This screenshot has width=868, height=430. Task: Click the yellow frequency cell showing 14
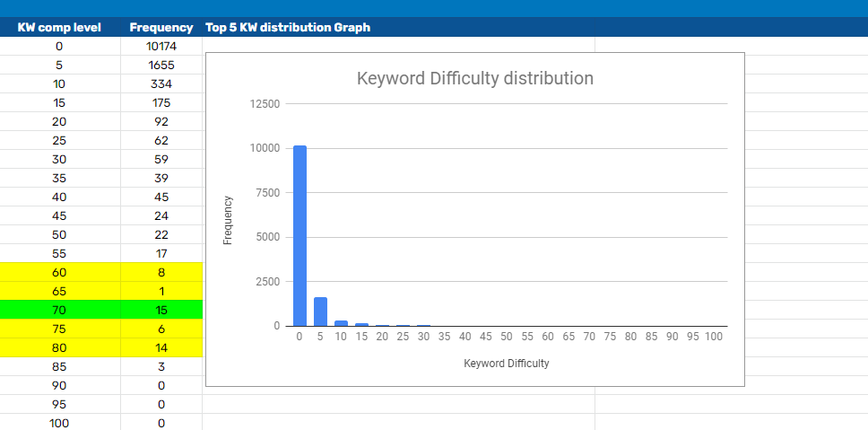click(161, 347)
